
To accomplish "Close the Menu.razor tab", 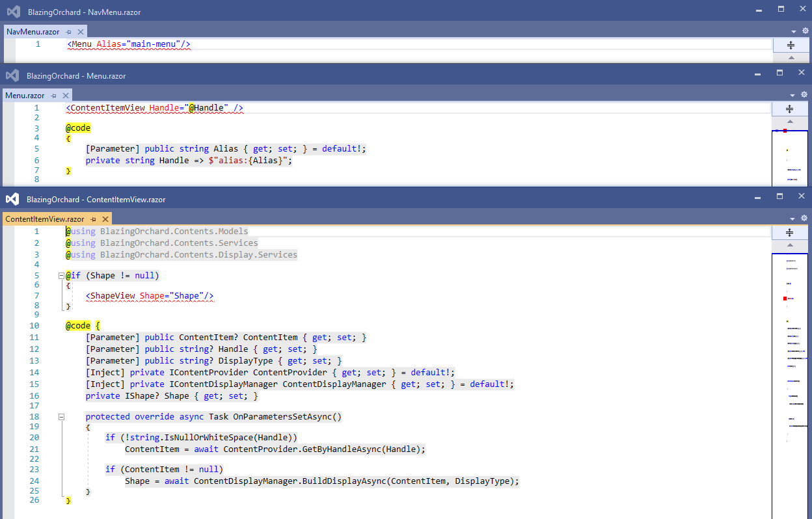I will pyautogui.click(x=66, y=95).
